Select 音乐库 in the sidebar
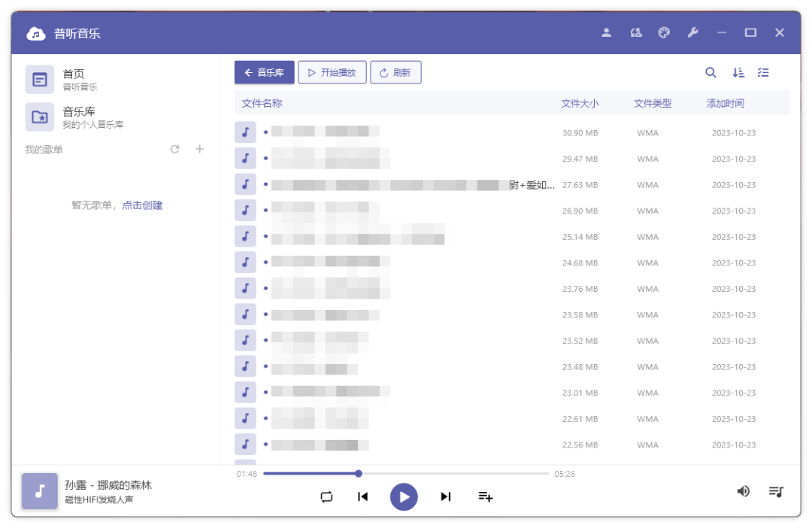Viewport: 812px width, 528px height. click(x=79, y=117)
